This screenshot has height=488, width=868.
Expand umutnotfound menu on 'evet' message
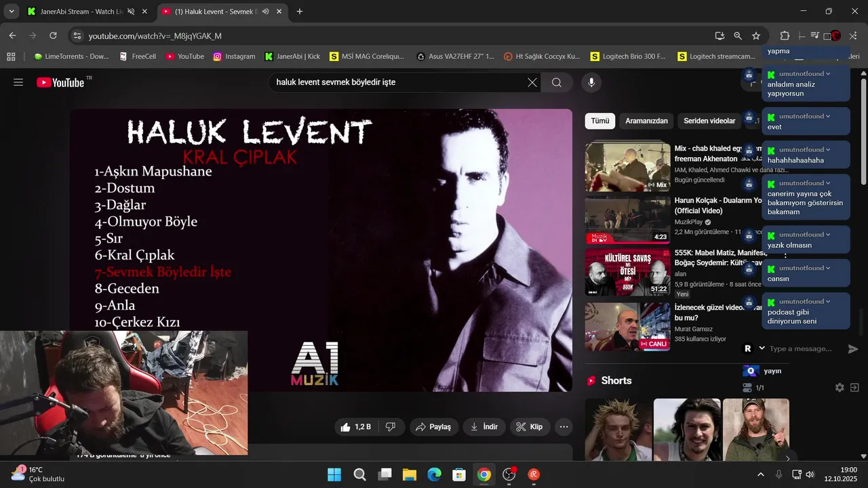pyautogui.click(x=828, y=116)
